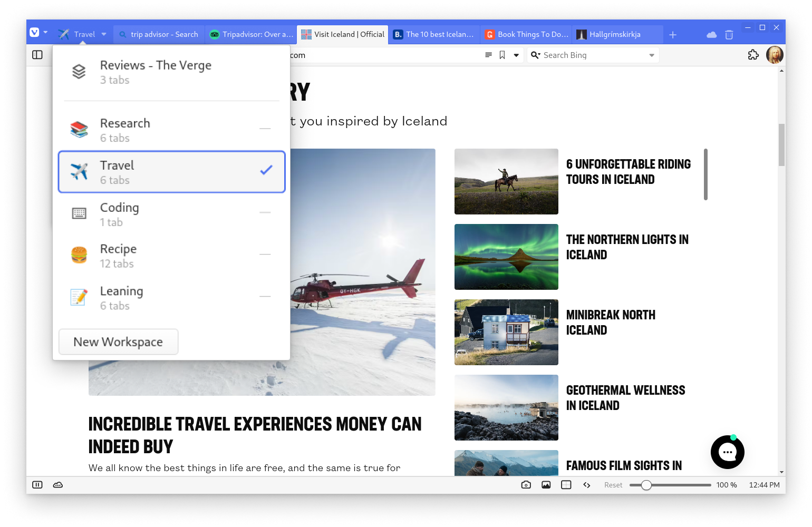Image resolution: width=812 pixels, height=527 pixels.
Task: Click the user profile avatar
Action: tap(775, 55)
